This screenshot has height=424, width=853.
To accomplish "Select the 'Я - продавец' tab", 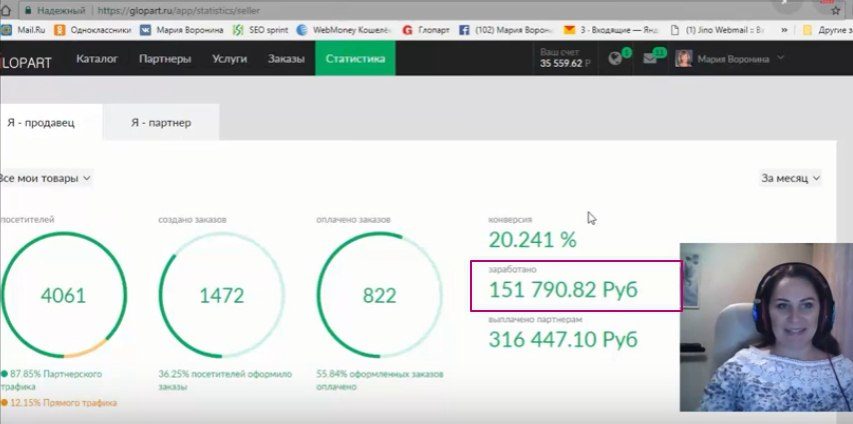I will pos(40,123).
